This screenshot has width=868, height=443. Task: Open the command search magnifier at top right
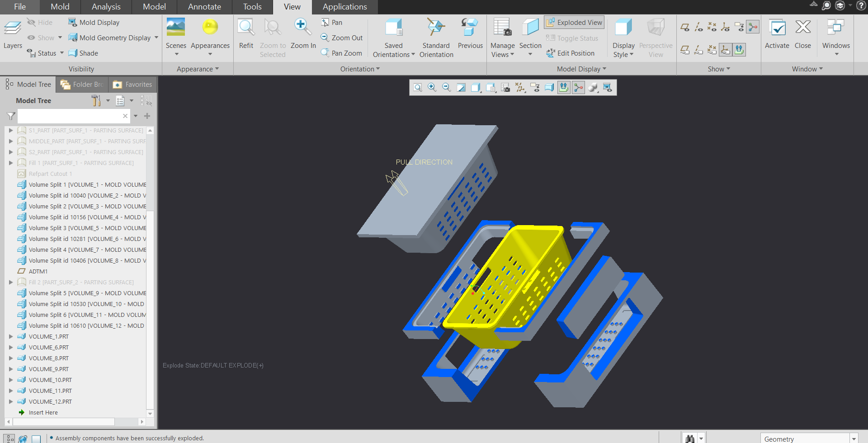[x=826, y=6]
